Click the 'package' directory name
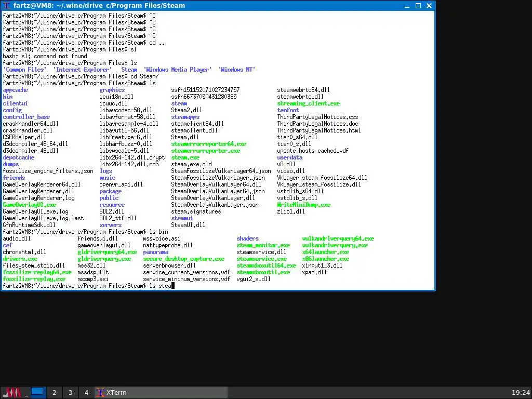 coord(110,191)
